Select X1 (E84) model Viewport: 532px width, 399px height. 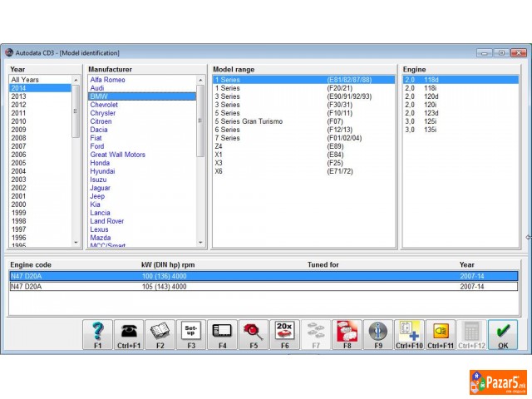[x=303, y=155]
